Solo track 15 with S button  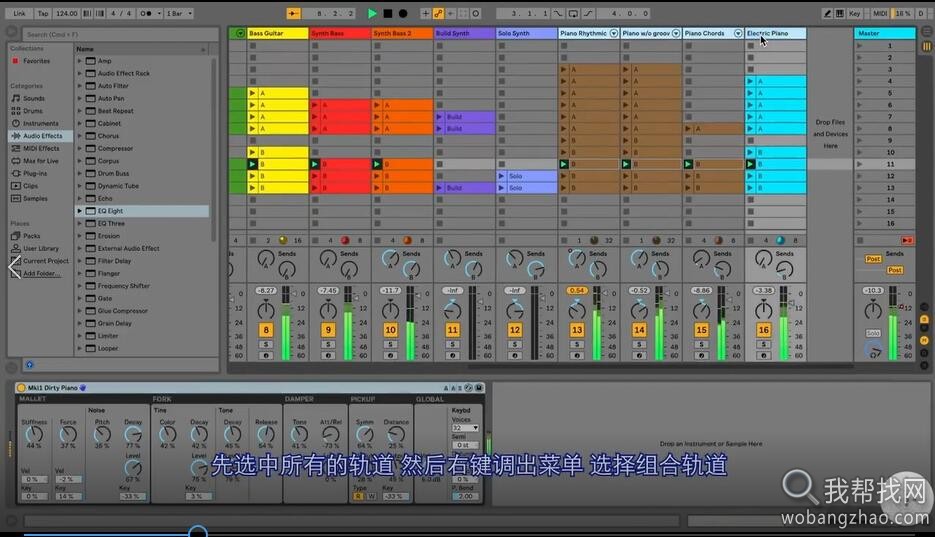click(x=701, y=344)
